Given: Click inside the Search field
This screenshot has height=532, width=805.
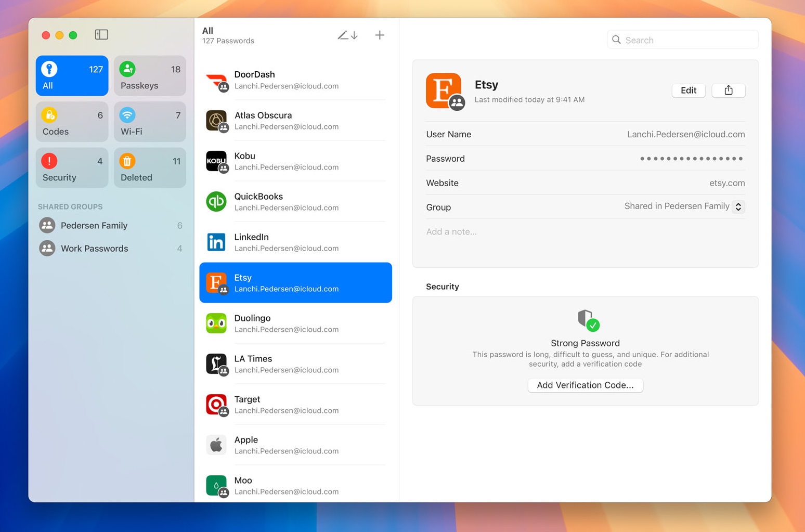Looking at the screenshot, I should 682,40.
